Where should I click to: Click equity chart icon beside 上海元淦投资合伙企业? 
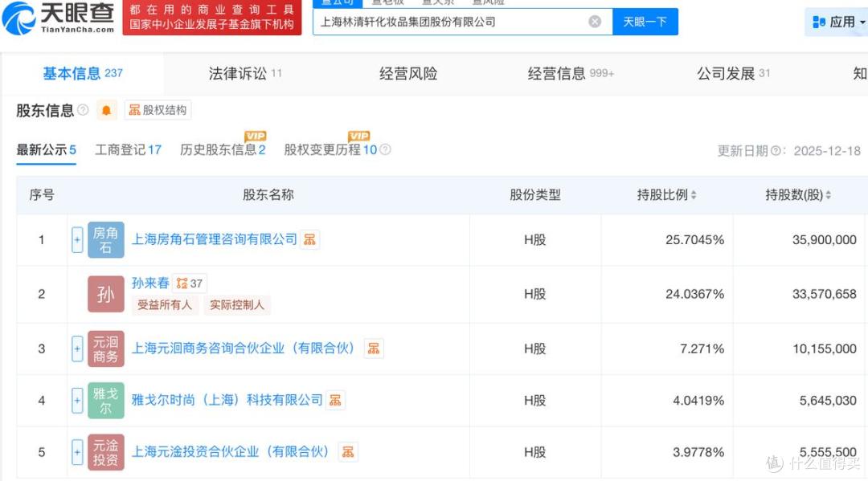(x=348, y=452)
